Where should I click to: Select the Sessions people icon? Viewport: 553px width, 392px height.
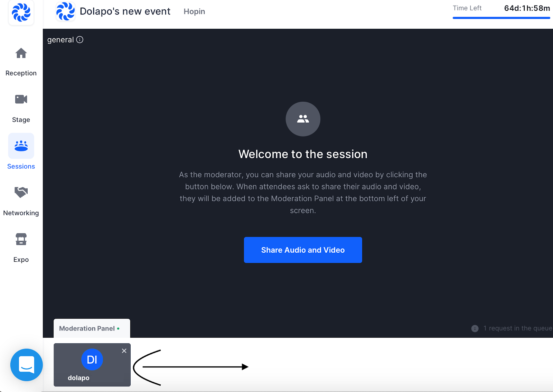click(21, 146)
